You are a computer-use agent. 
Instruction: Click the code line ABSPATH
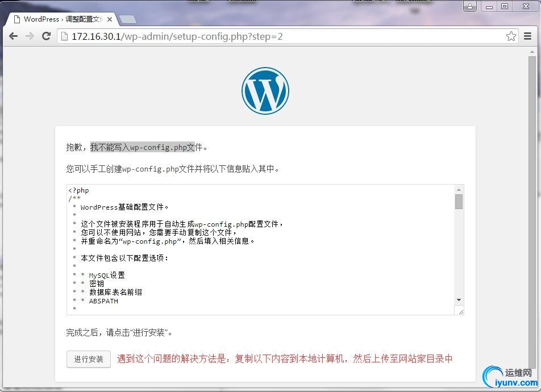103,301
